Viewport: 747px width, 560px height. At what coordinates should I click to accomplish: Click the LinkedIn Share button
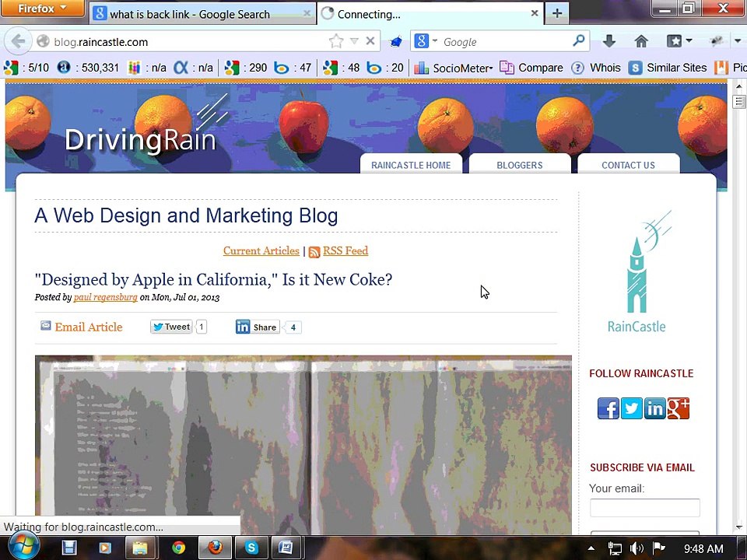pos(258,327)
